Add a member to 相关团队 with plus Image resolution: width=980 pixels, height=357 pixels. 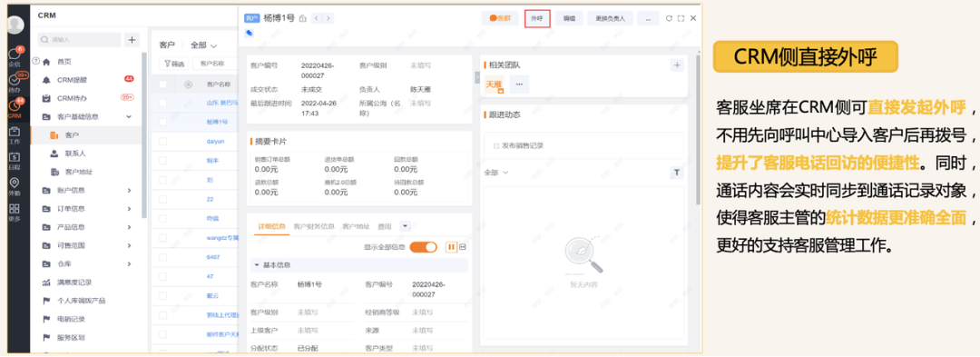677,65
